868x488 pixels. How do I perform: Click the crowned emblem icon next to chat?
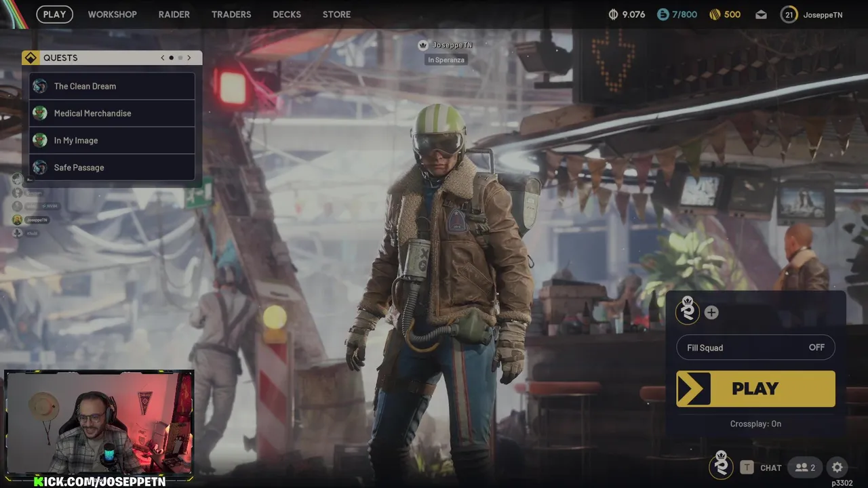[721, 465]
